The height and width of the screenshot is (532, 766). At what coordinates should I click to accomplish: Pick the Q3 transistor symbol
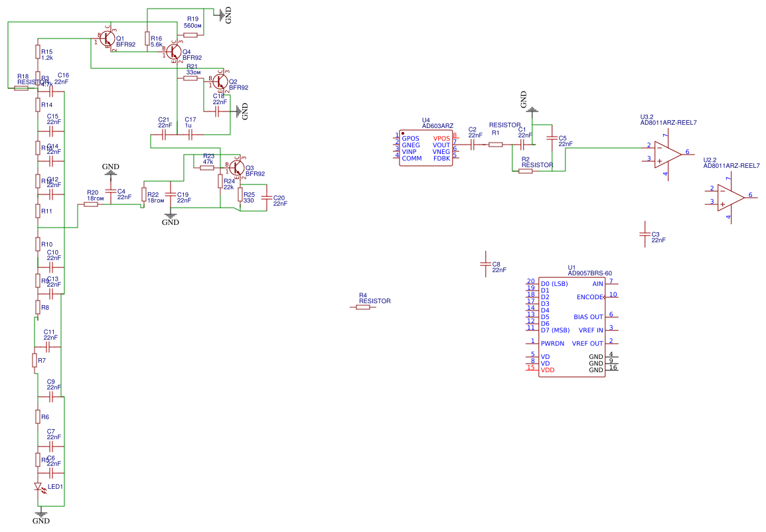236,168
